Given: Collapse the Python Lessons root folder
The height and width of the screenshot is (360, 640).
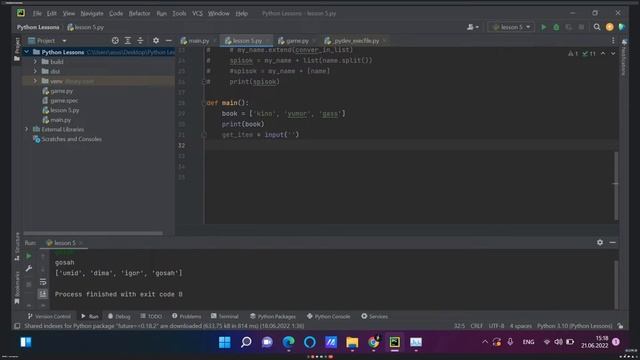Looking at the screenshot, I should 27,52.
